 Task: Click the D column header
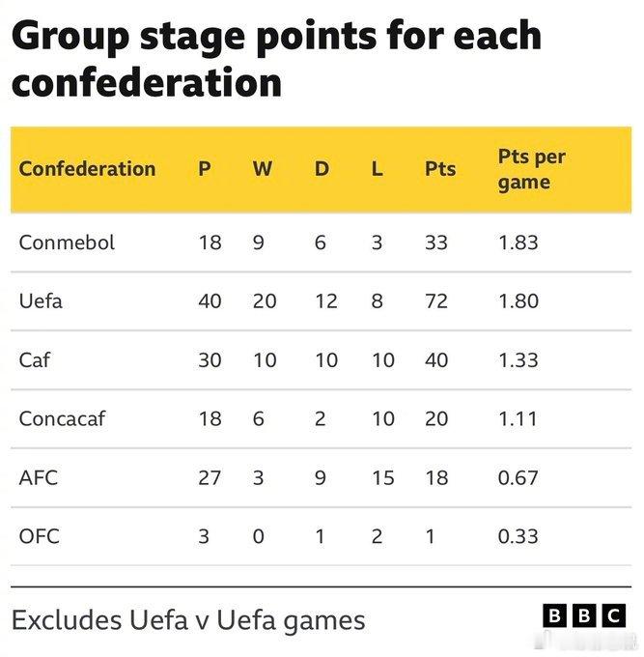[322, 169]
